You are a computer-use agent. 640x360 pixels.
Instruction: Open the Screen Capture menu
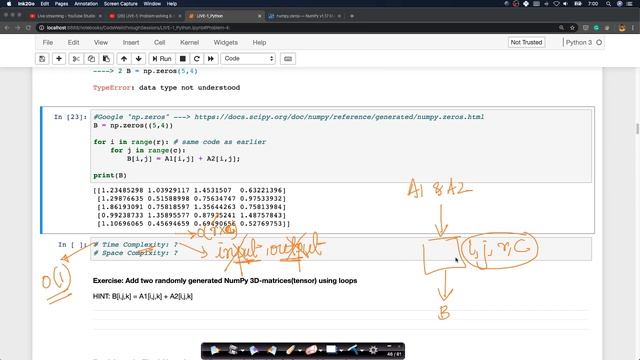click(x=120, y=4)
